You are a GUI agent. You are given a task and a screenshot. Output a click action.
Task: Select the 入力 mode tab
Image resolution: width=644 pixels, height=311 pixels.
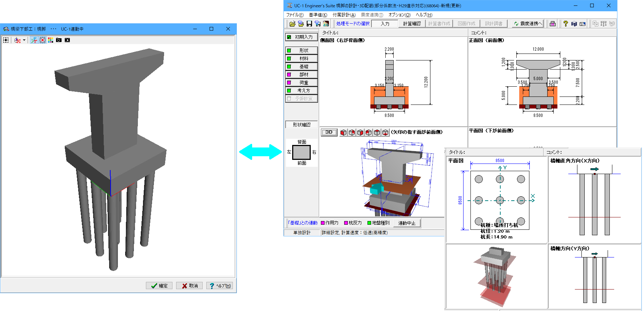(385, 24)
